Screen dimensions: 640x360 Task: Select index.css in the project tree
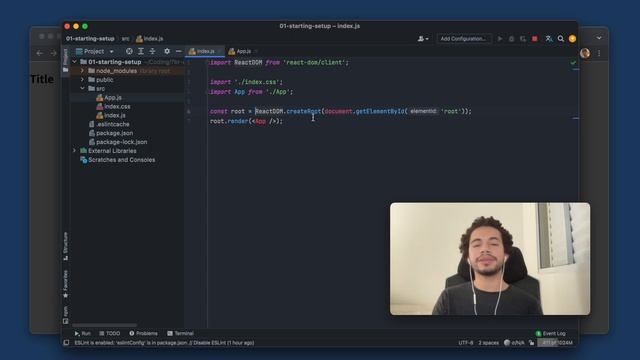click(117, 107)
